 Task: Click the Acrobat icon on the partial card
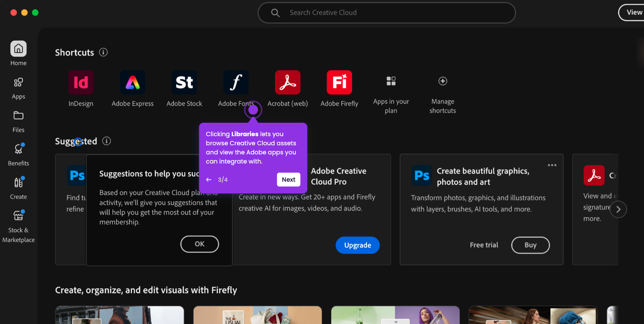tap(594, 175)
